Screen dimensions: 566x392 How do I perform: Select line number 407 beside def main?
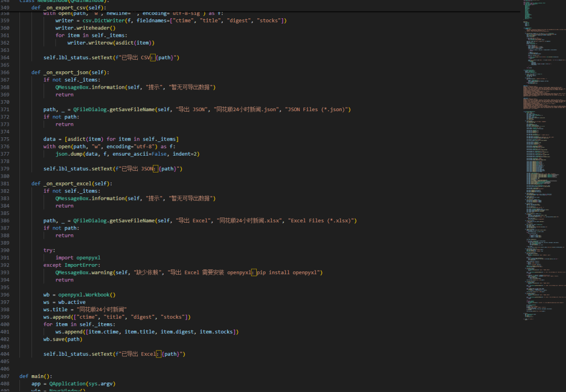(6, 376)
